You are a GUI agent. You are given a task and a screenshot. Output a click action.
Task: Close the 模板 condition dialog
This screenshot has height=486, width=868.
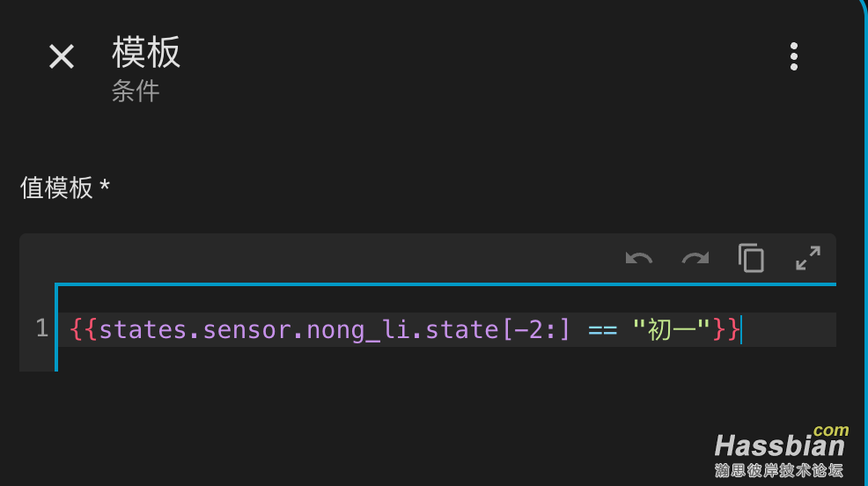coord(62,57)
